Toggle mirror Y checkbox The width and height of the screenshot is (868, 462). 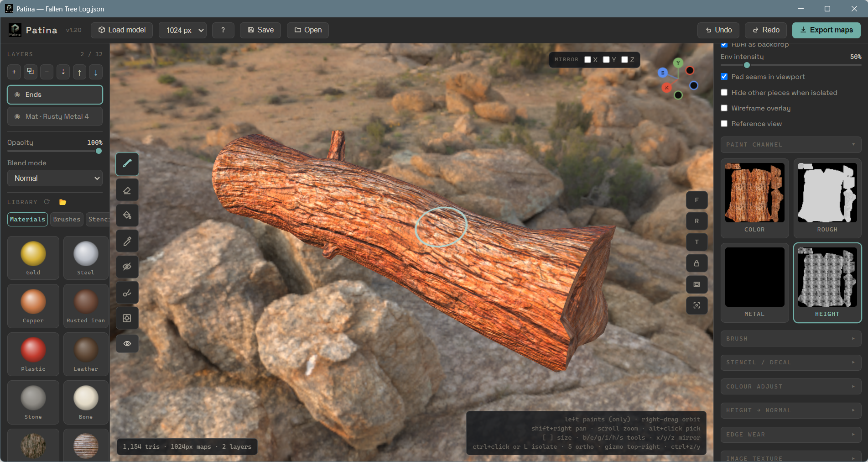[606, 60]
